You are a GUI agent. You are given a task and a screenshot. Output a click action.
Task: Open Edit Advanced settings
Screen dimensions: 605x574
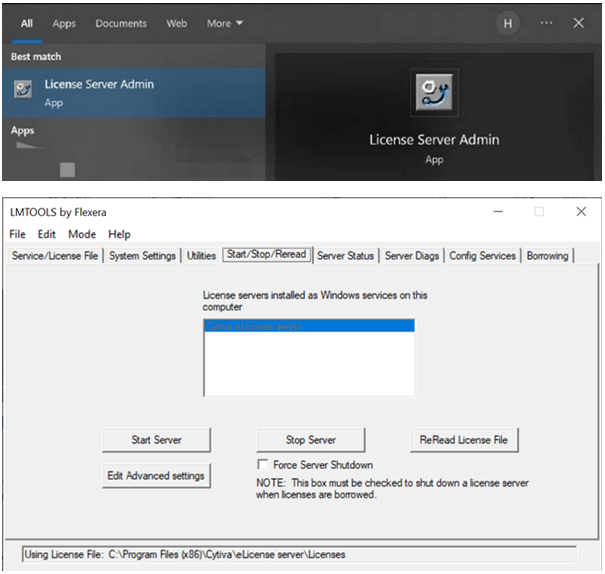(156, 475)
